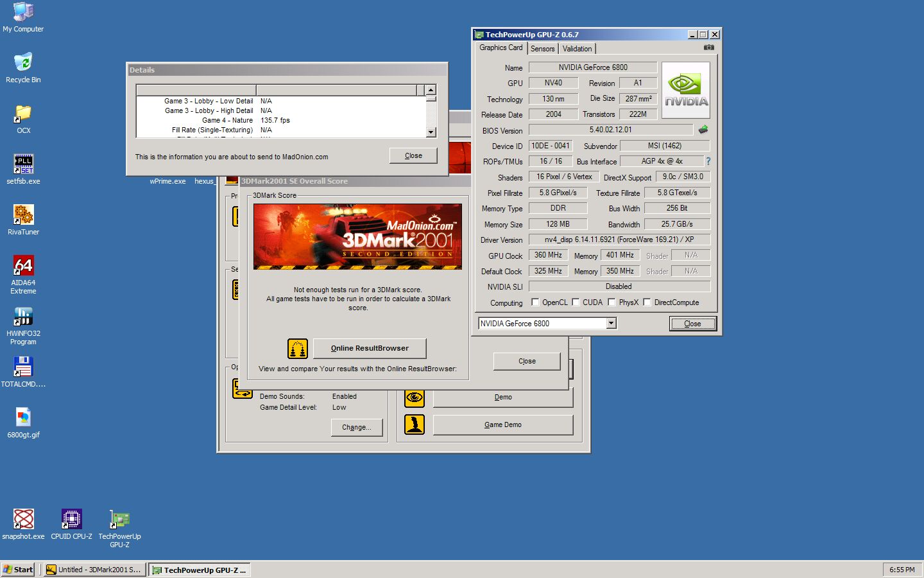Open the Start menu
This screenshot has height=578, width=924.
18,570
